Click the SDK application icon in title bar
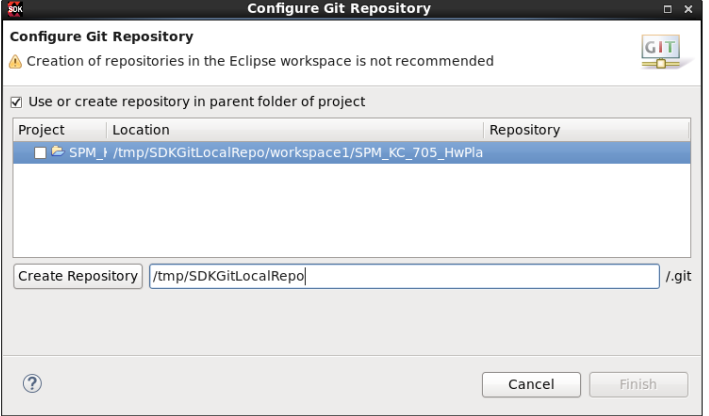The image size is (709, 416). pos(15,9)
